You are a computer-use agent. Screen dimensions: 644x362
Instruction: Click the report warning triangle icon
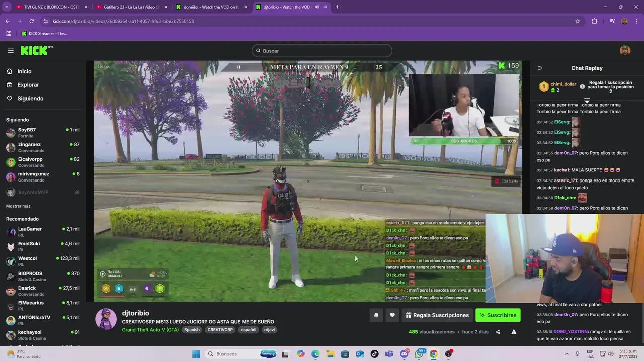click(x=514, y=332)
